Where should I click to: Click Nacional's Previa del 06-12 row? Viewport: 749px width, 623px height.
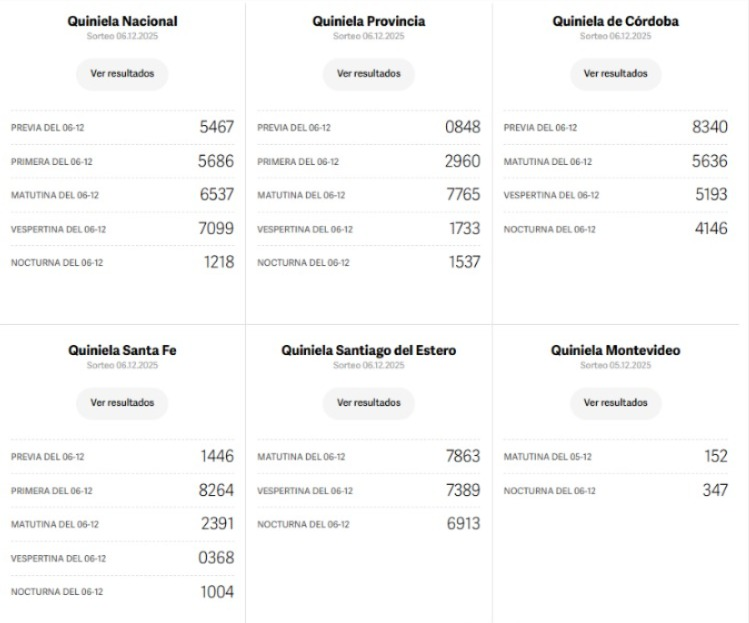pyautogui.click(x=122, y=127)
